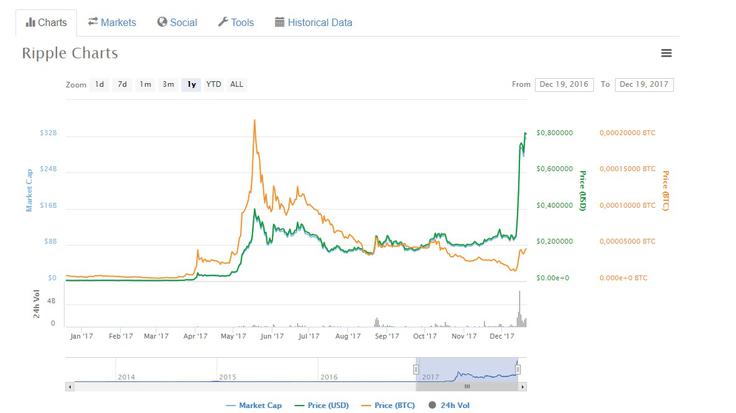
Task: Grab the navigator right range handle
Action: [x=517, y=370]
